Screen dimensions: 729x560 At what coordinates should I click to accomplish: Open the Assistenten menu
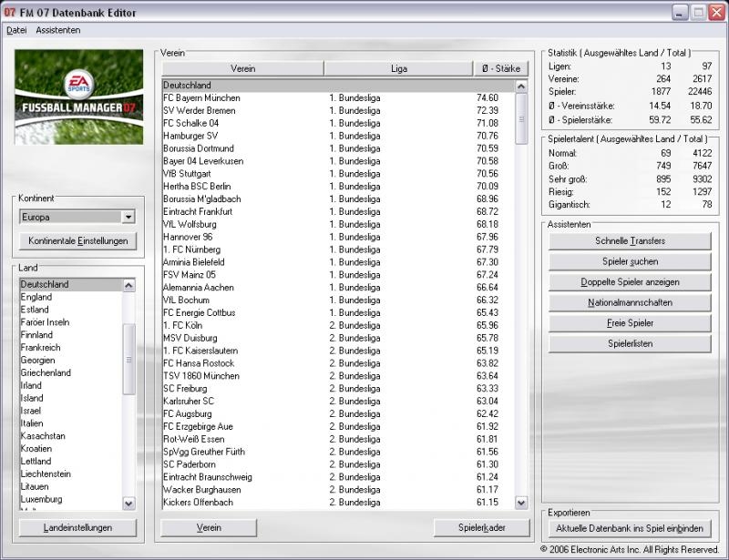58,30
